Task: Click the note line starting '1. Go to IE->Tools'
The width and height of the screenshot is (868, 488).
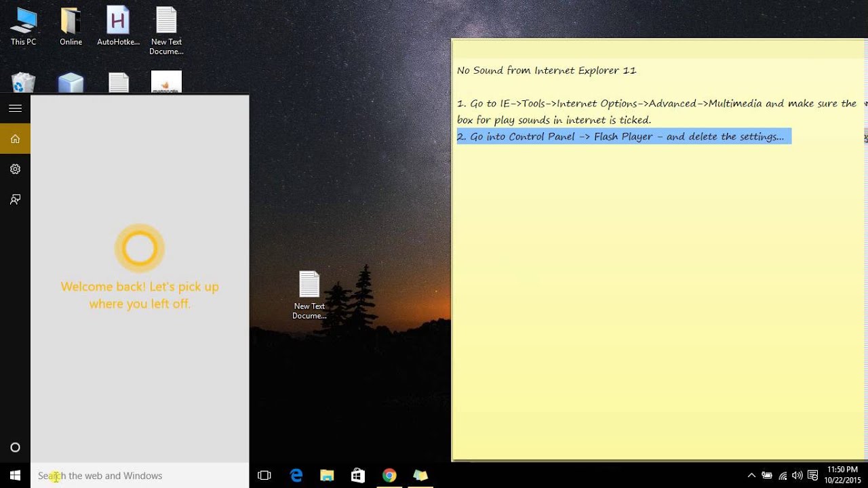Action: pyautogui.click(x=656, y=104)
